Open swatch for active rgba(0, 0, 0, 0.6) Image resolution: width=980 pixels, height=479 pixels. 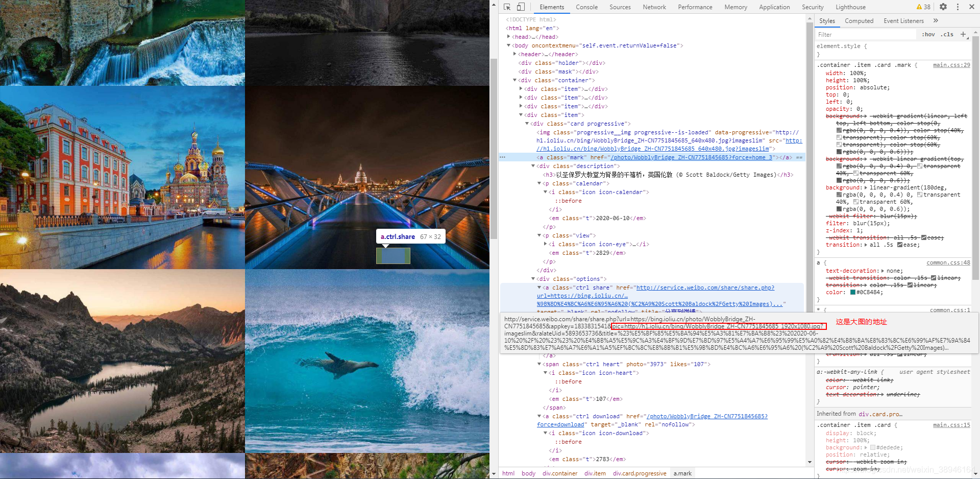839,209
